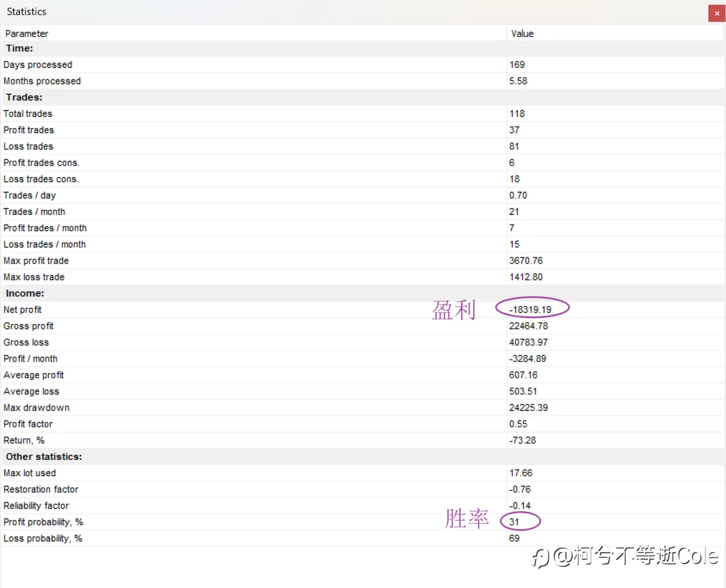Select the Restoration factor label
Screen dimensions: 726x588
[41, 489]
